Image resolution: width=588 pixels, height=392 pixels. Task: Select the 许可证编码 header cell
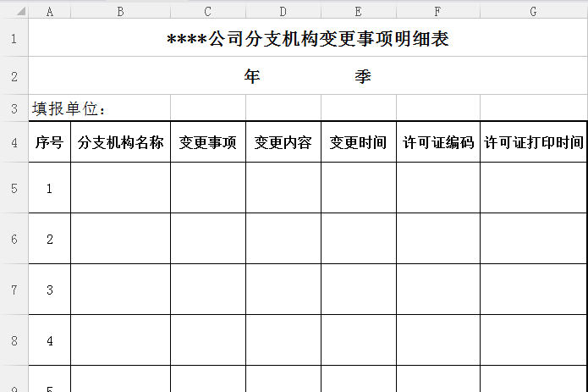pyautogui.click(x=438, y=142)
